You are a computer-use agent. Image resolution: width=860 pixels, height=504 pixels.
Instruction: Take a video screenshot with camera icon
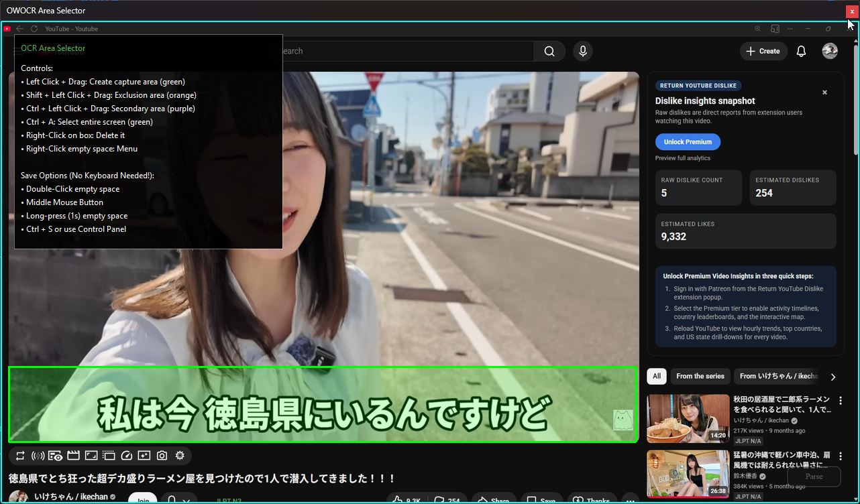coord(162,456)
